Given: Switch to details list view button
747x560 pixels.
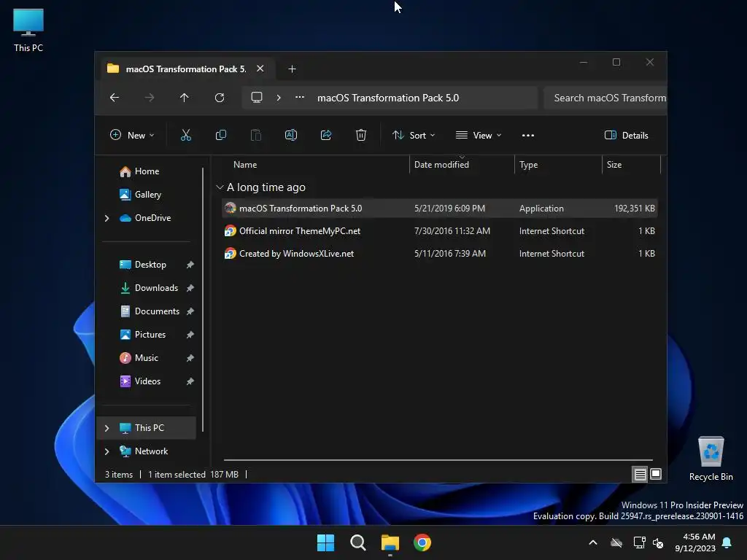Looking at the screenshot, I should tap(640, 474).
